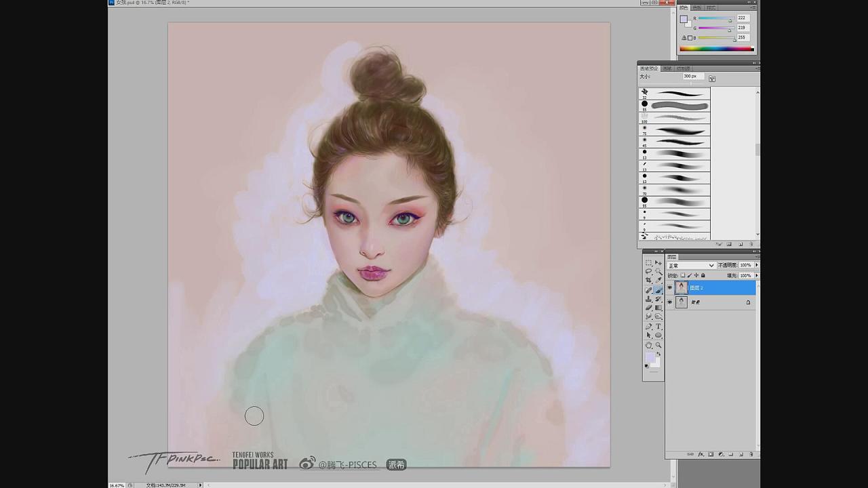This screenshot has height=488, width=868.
Task: Switch to the 仿制源 tab
Action: [x=684, y=68]
